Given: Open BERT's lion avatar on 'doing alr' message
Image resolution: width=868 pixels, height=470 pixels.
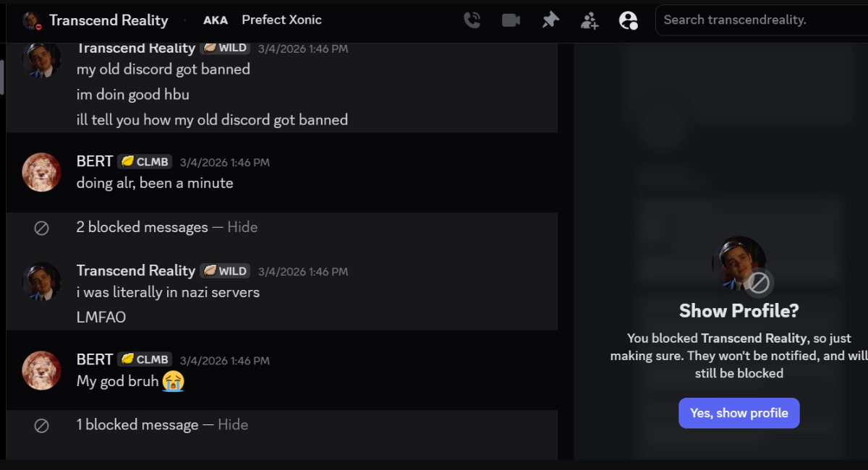Looking at the screenshot, I should [x=42, y=172].
